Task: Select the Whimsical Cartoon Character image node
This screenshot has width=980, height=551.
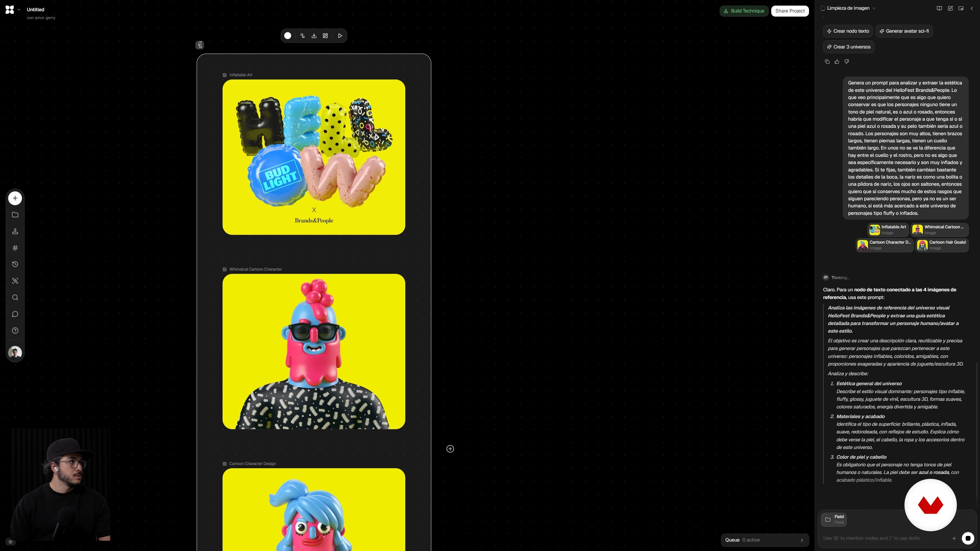Action: (x=314, y=351)
